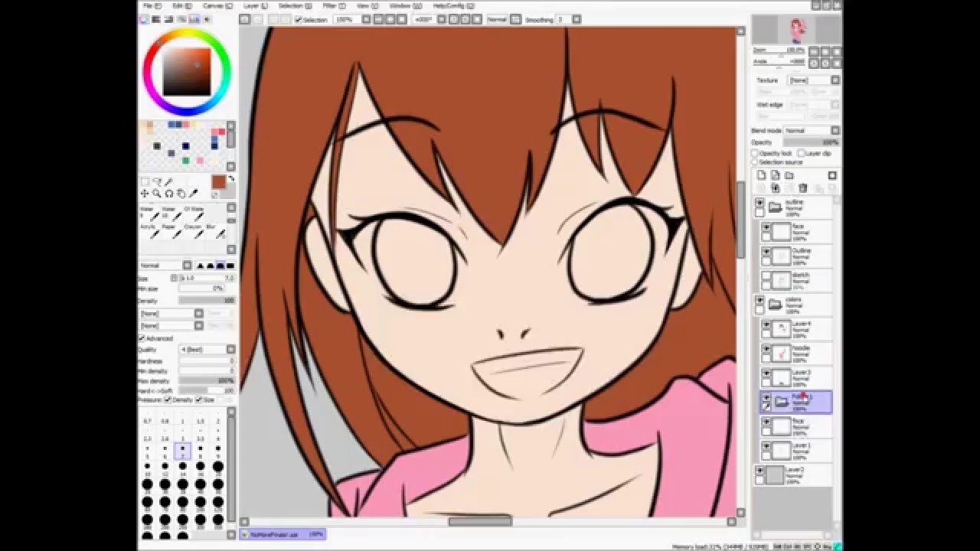The image size is (980, 551).
Task: Pick brush size 7 preset
Action: pos(183,452)
